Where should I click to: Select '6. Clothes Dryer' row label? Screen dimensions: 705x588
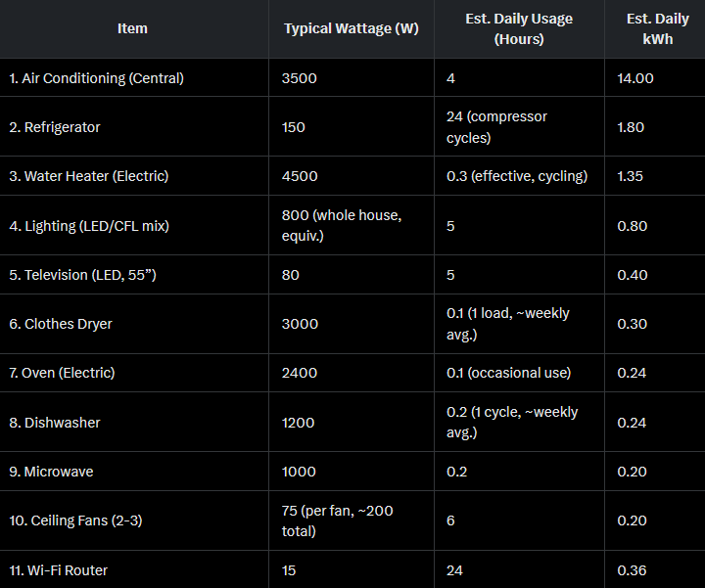61,324
